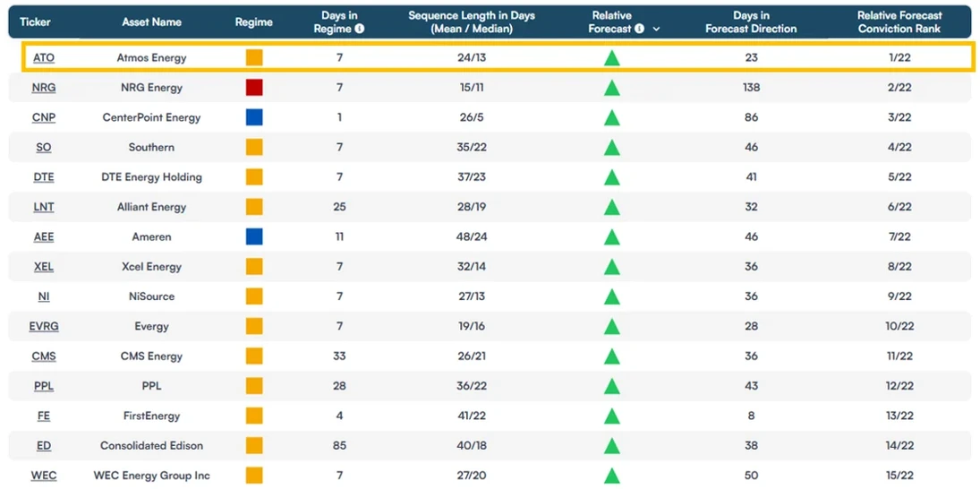Open the ATO ticker link

[x=44, y=58]
